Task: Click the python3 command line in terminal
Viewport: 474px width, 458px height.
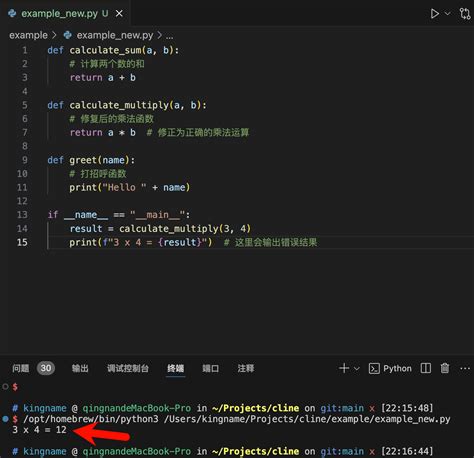Action: (x=237, y=419)
